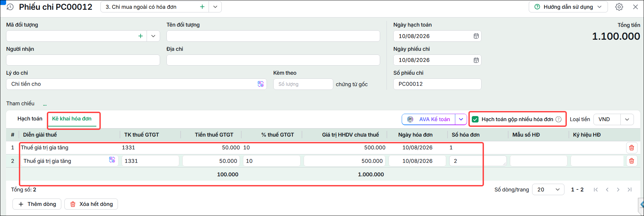Edit the Số phiếu chi PC00012 field
The image size is (644, 216).
point(437,84)
